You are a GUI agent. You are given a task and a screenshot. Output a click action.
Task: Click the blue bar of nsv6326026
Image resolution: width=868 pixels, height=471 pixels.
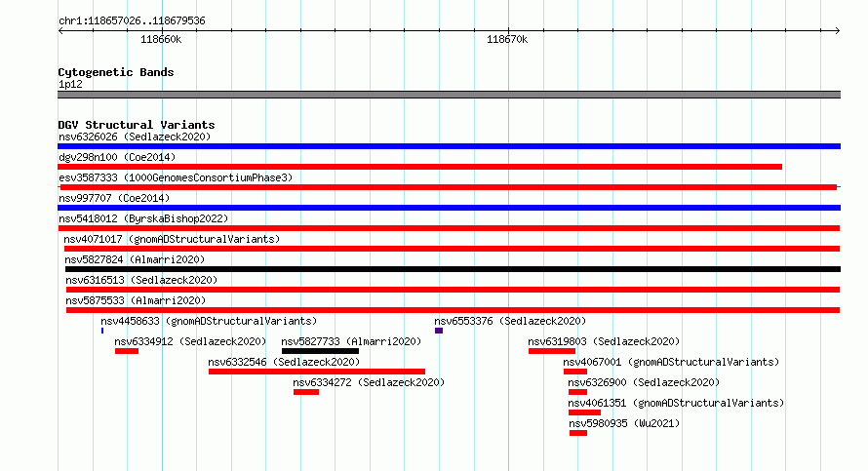click(449, 146)
